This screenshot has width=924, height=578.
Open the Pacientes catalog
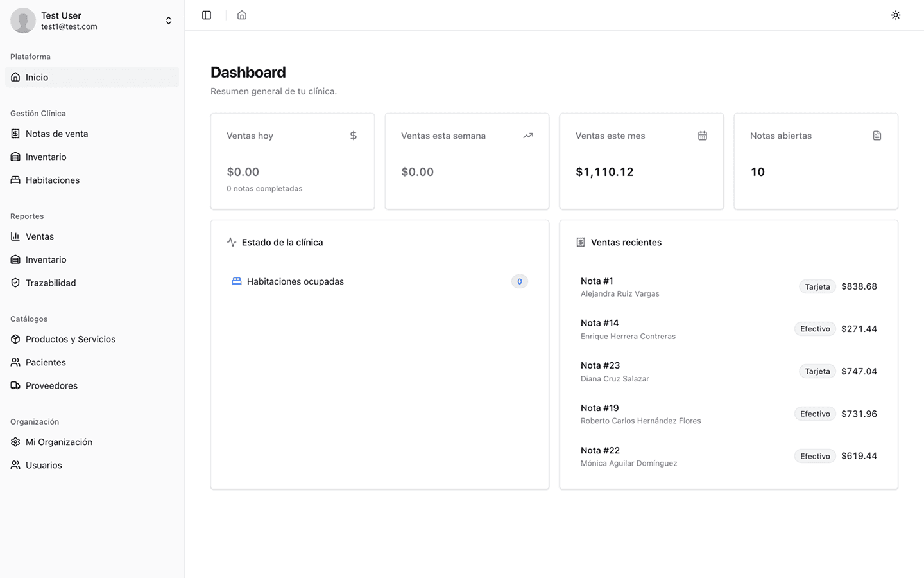tap(46, 362)
